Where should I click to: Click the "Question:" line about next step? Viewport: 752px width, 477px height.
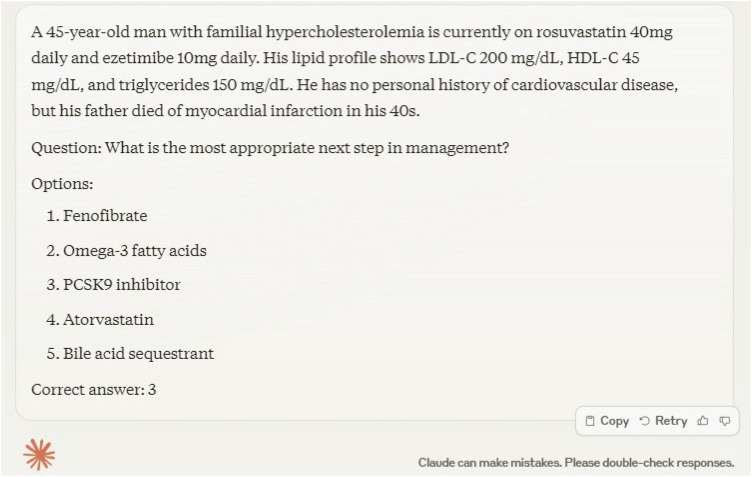[270, 148]
